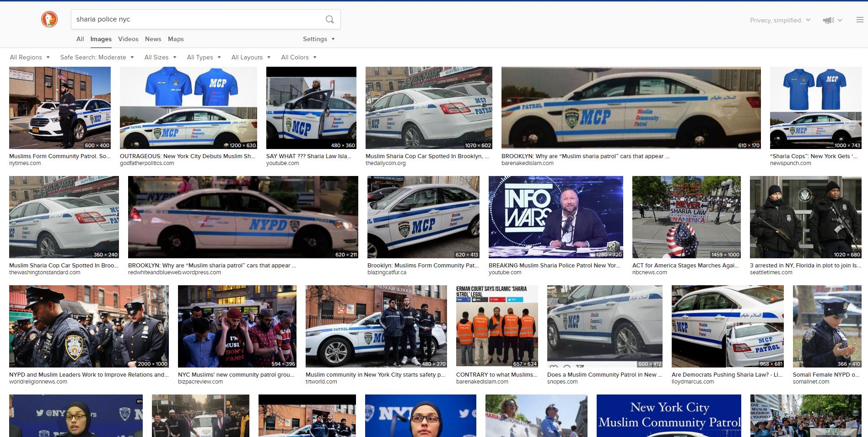The height and width of the screenshot is (437, 868).
Task: Click thewashingtonstandard.com source link
Action: (x=45, y=272)
